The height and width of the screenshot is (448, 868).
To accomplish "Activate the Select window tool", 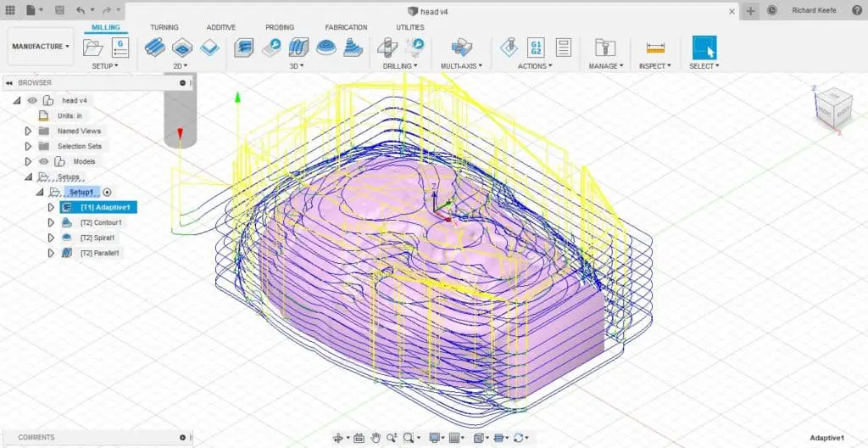I will click(x=704, y=48).
